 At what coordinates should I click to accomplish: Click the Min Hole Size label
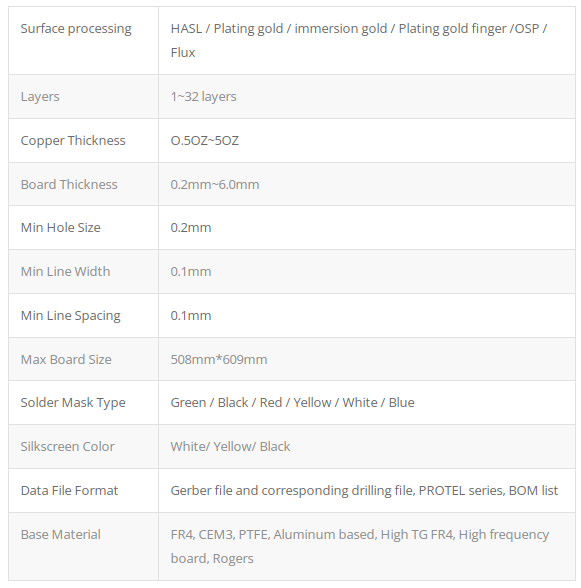tap(60, 228)
